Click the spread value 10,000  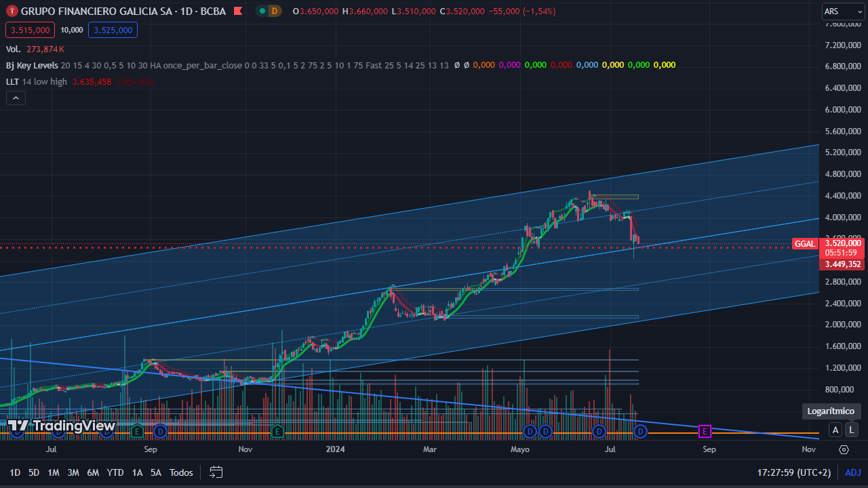pos(72,30)
